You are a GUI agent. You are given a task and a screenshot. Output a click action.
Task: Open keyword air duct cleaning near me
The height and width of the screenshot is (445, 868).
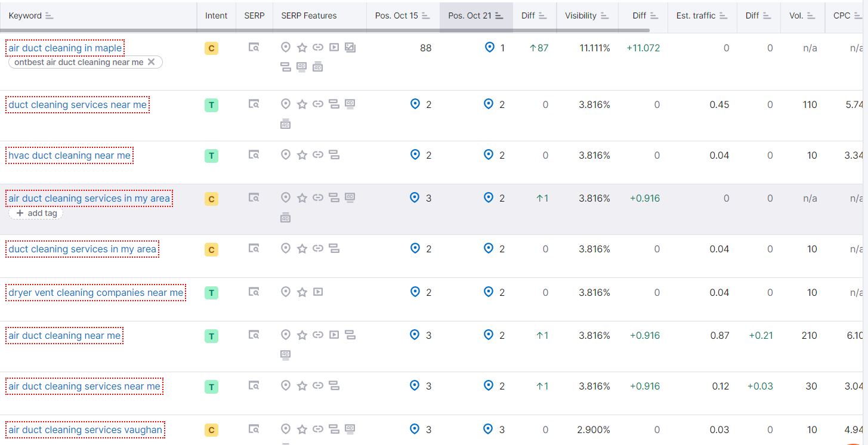(64, 336)
